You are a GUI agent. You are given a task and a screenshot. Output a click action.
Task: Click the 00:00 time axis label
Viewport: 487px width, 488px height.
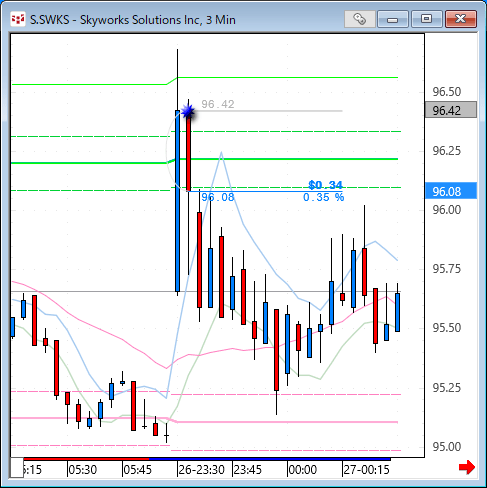tap(303, 470)
